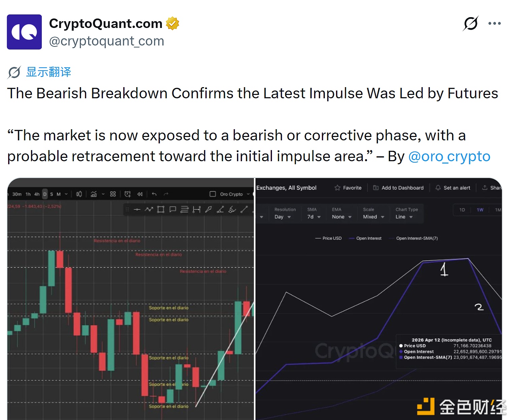Open the @oro_crypto mention link
This screenshot has width=511, height=420.
click(x=449, y=156)
